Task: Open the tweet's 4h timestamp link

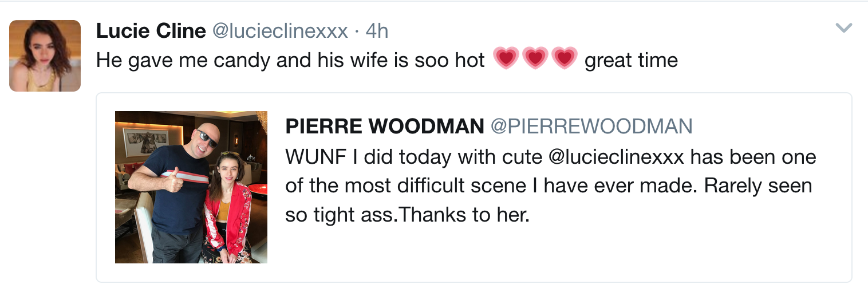Action: click(x=377, y=31)
